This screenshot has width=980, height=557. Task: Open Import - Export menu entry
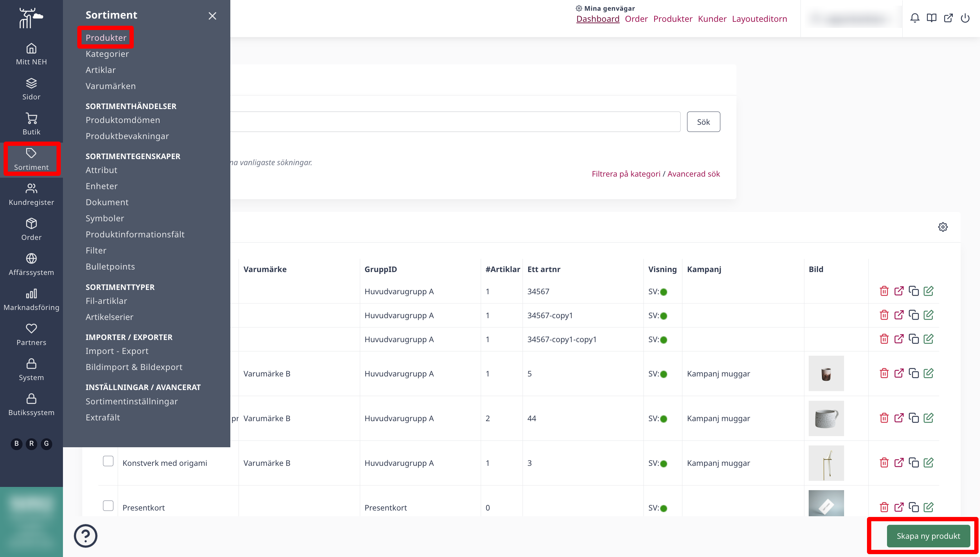(x=117, y=351)
